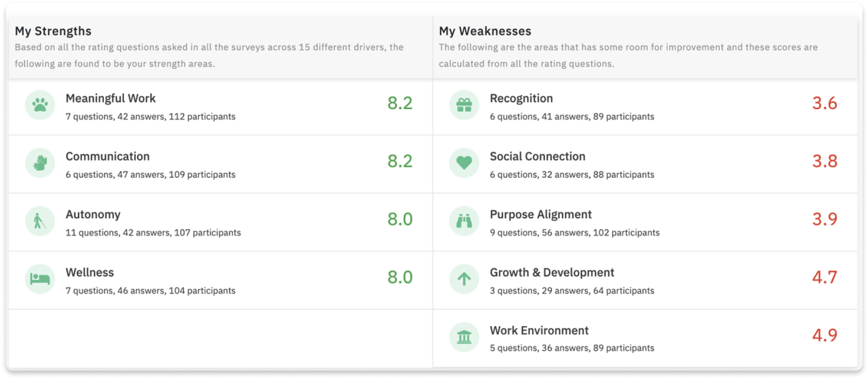Click the Wellness bed icon
The image size is (868, 379).
40,279
